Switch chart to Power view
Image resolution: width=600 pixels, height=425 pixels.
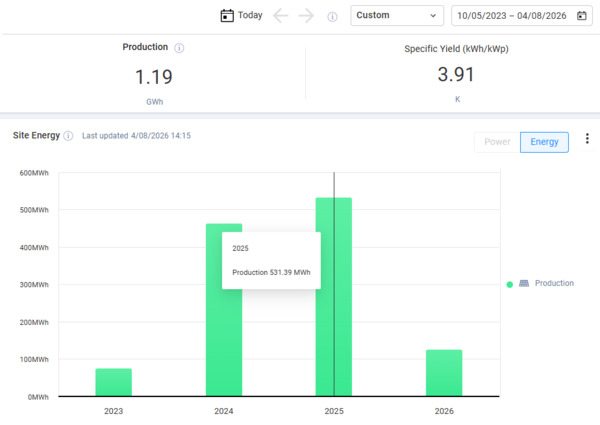[x=497, y=142]
